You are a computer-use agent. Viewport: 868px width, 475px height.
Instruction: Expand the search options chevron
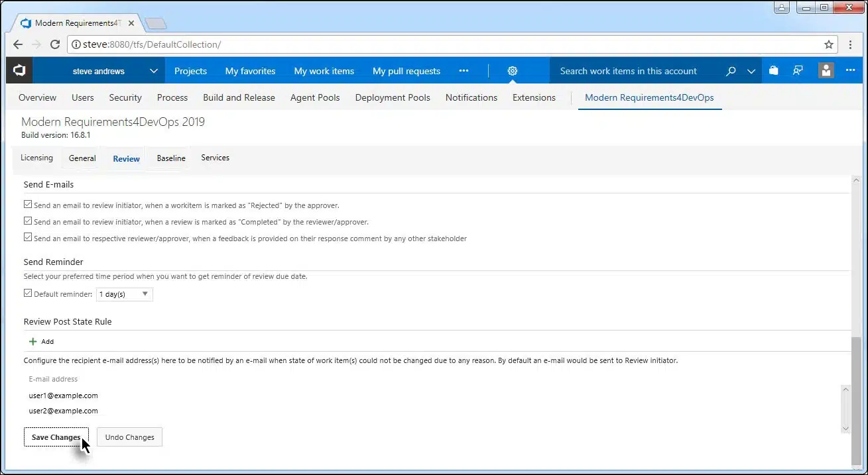751,71
